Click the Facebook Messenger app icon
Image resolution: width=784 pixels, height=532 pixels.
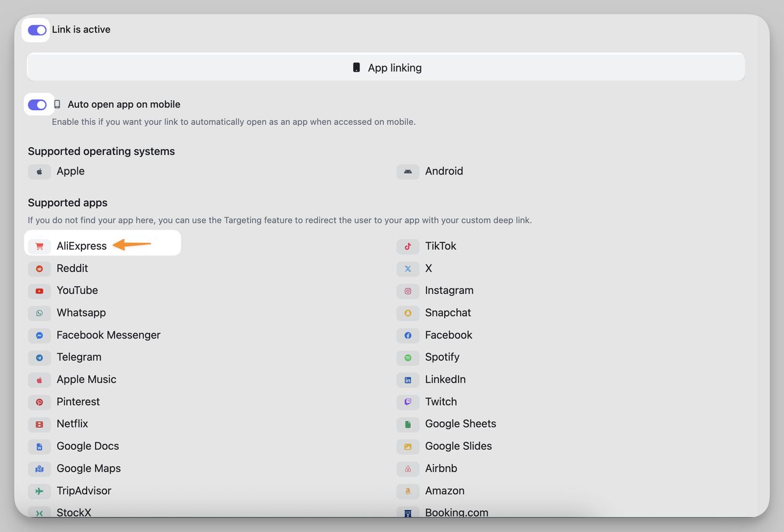coord(39,335)
